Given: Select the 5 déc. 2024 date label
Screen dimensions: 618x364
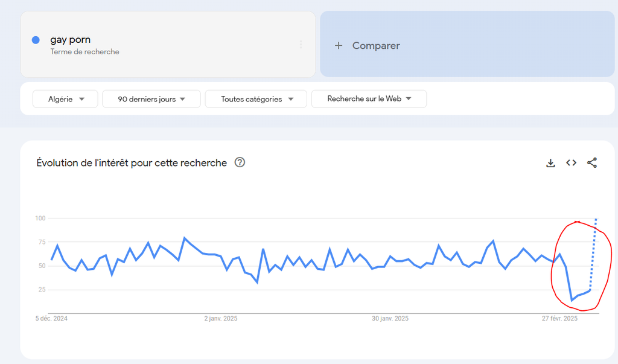Looking at the screenshot, I should pos(52,319).
